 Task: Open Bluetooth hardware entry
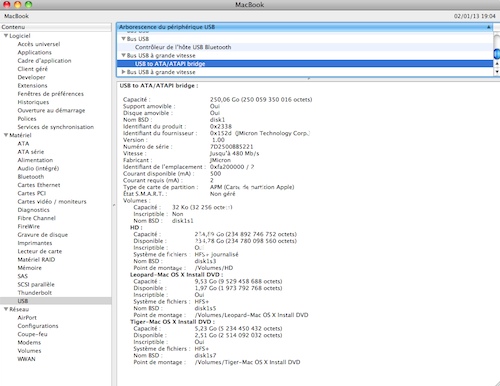[31, 177]
